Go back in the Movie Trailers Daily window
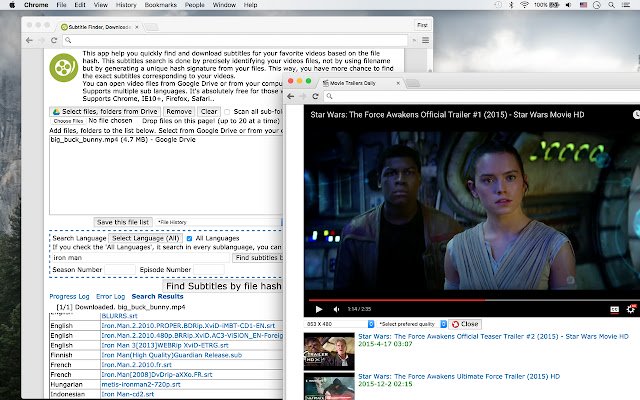This screenshot has height=400, width=640. (x=291, y=96)
